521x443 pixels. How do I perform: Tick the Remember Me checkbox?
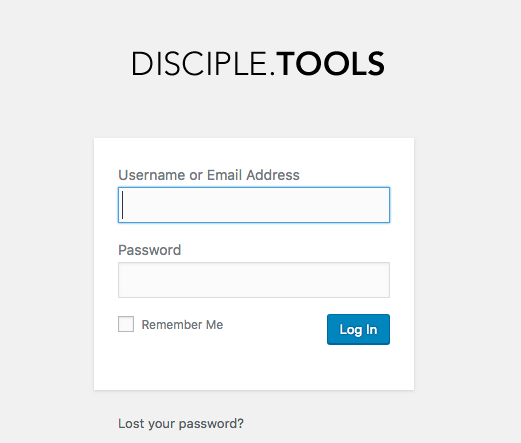[x=126, y=324]
